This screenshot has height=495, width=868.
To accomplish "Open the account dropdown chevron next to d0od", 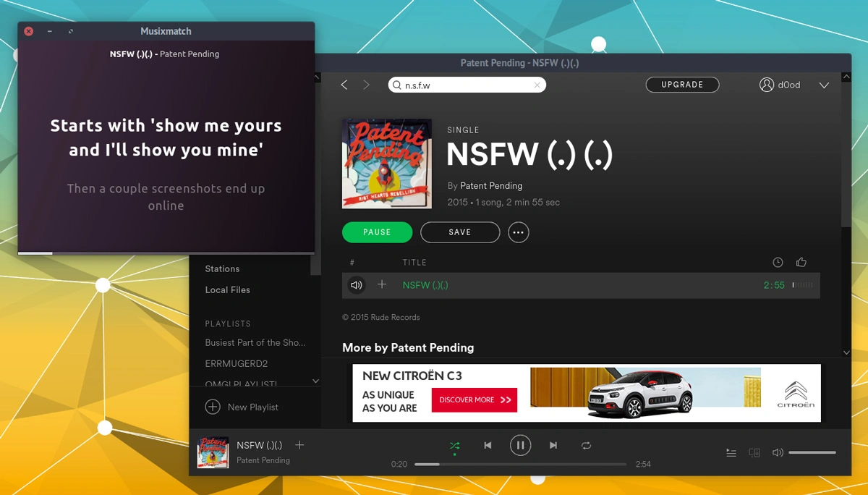I will pyautogui.click(x=824, y=85).
